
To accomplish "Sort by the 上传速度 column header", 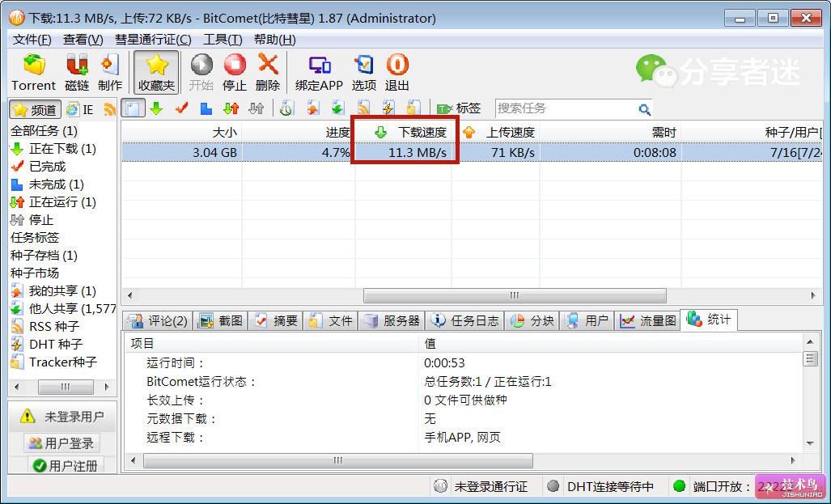I will tap(495, 132).
